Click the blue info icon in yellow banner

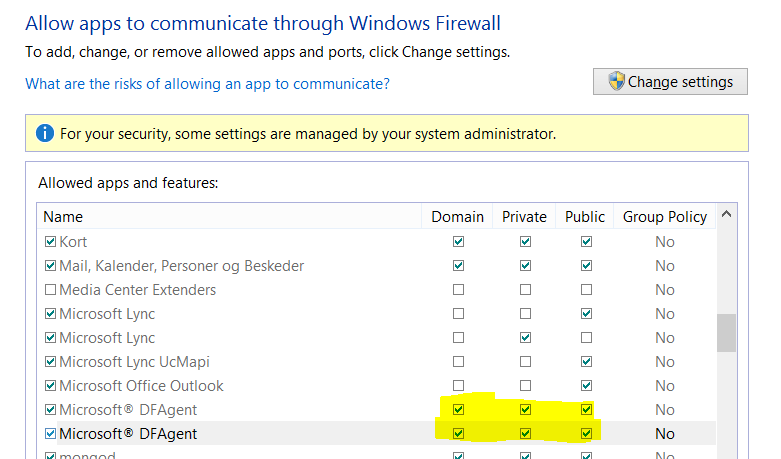44,133
